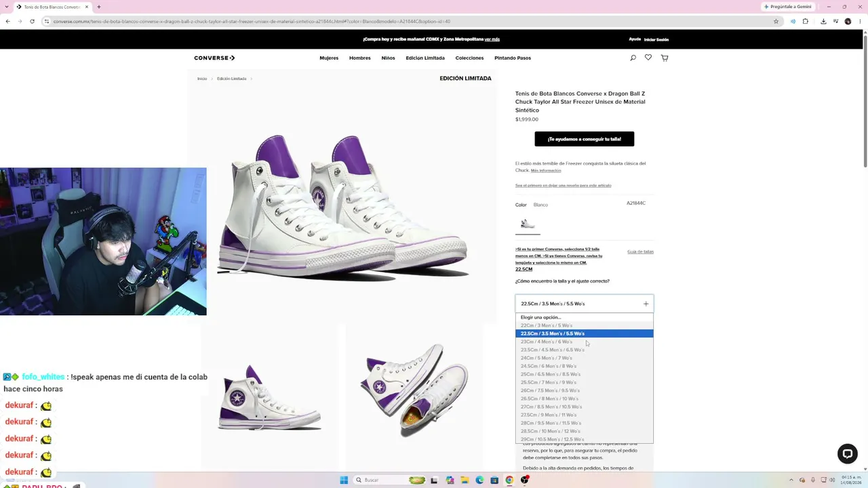The height and width of the screenshot is (488, 868).
Task: Open the Converse logo home link
Action: pos(214,58)
